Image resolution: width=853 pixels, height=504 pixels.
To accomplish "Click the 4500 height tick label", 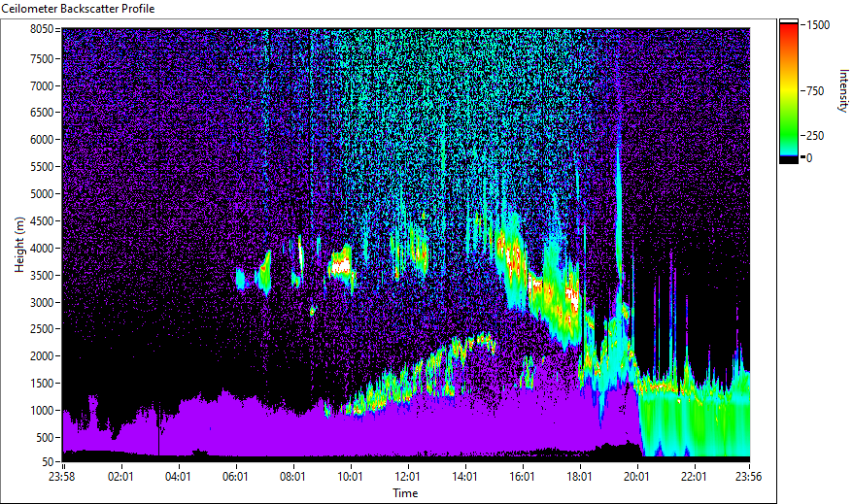I will point(42,221).
